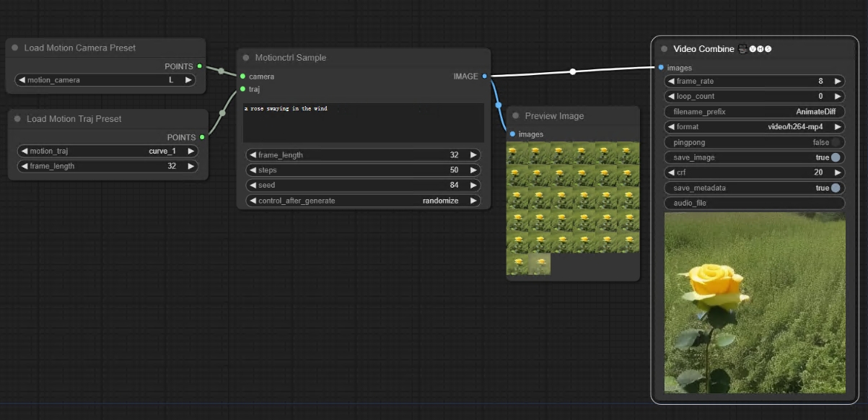
Task: Select previous motion_camera option with left arrow
Action: click(22, 80)
